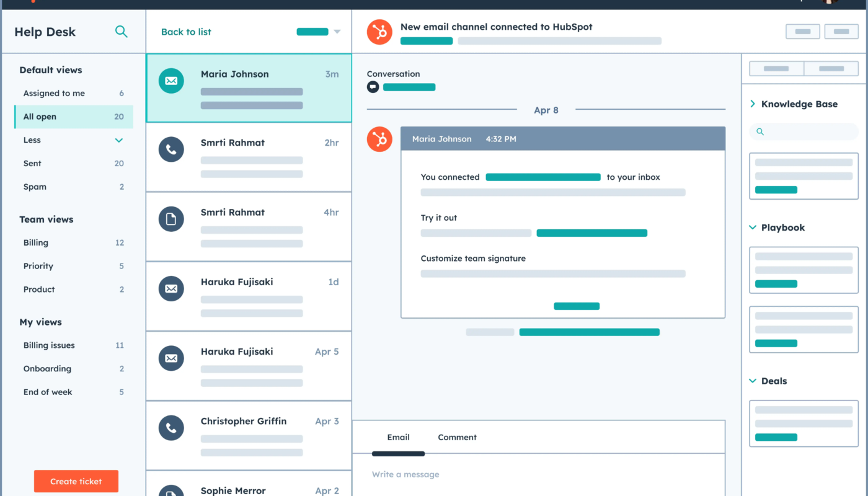
Task: Open the Smrti Rahmat 2hr ticket
Action: pos(249,157)
